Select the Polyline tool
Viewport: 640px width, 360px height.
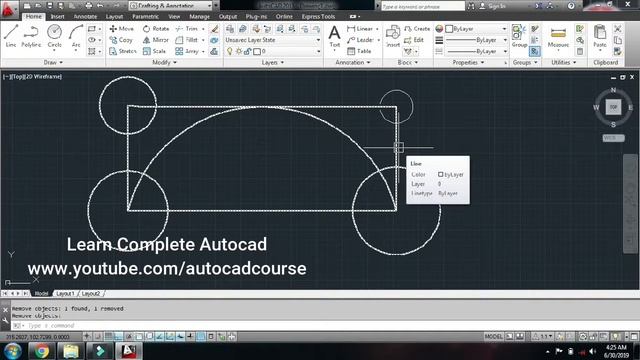pos(31,36)
